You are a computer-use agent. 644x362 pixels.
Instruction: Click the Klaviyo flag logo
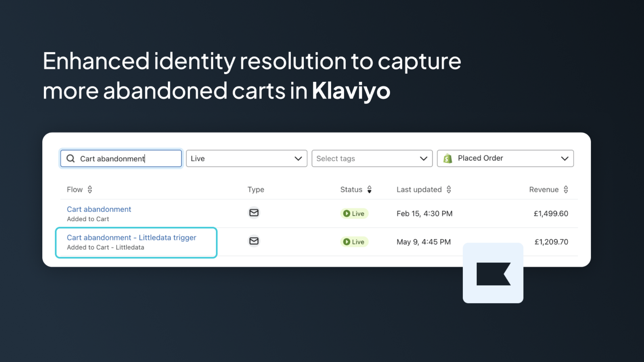(493, 274)
